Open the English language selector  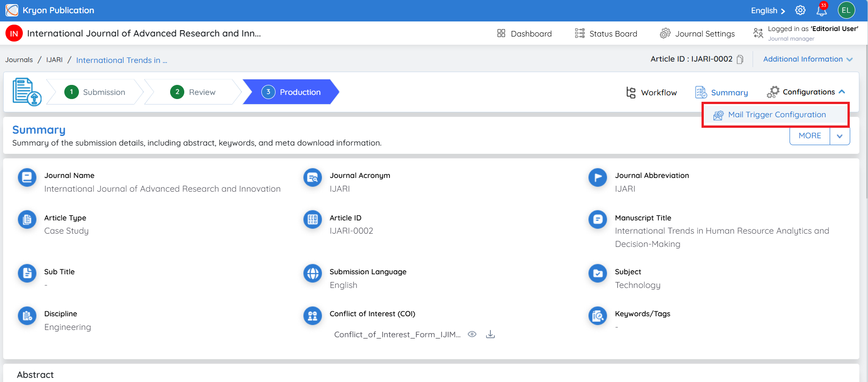tap(768, 10)
